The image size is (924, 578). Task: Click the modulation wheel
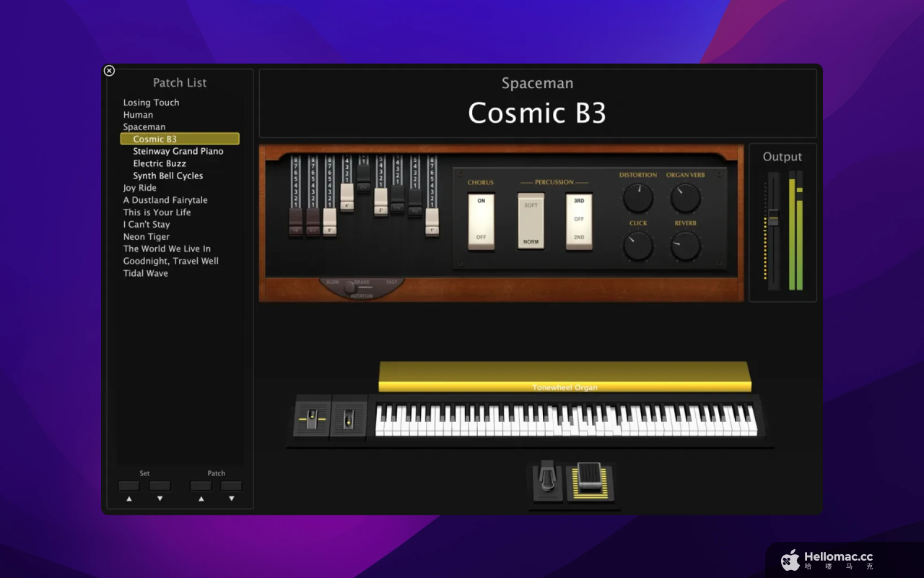tap(349, 418)
